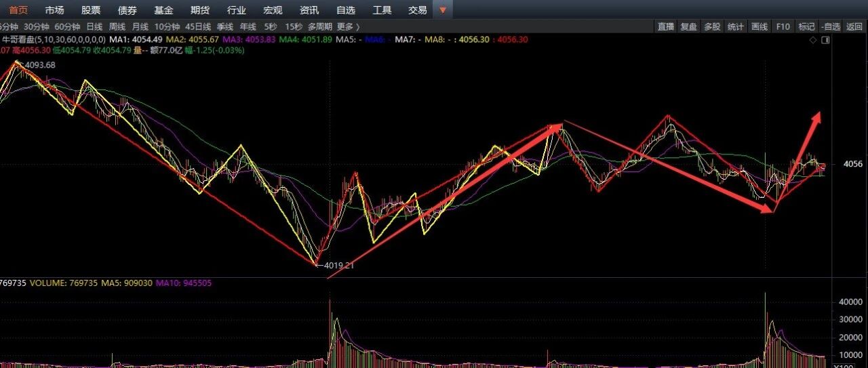Switch chart to 周线 weekly period
Screen dimensions: 868x368
point(117,26)
